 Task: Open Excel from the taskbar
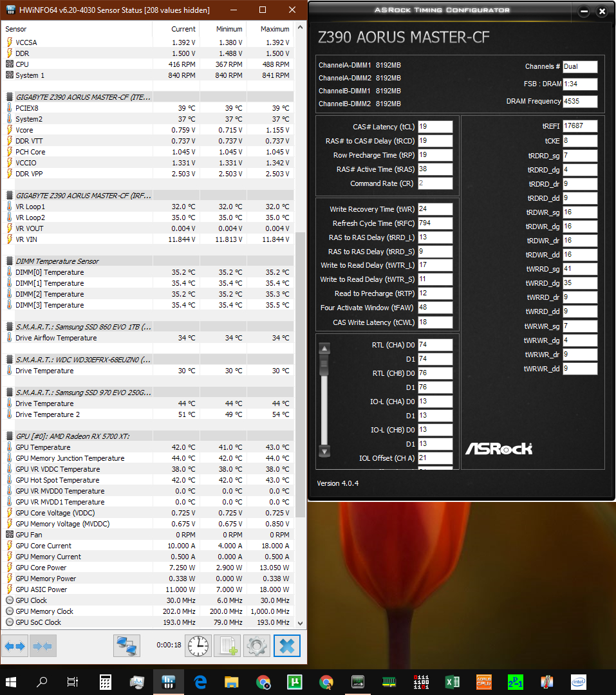coord(453,681)
